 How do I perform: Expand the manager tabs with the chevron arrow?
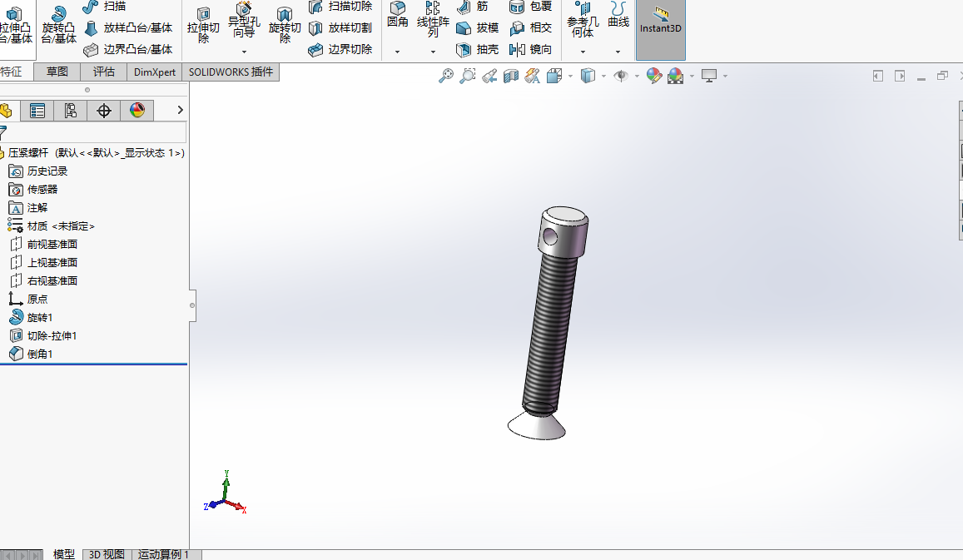(x=180, y=110)
